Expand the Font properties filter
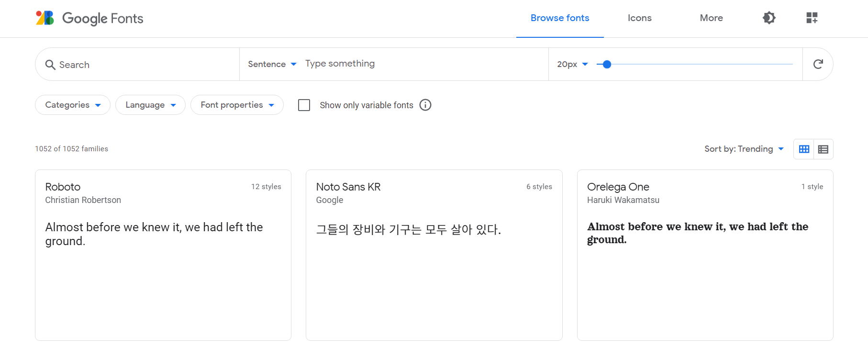This screenshot has width=868, height=349. coord(237,105)
